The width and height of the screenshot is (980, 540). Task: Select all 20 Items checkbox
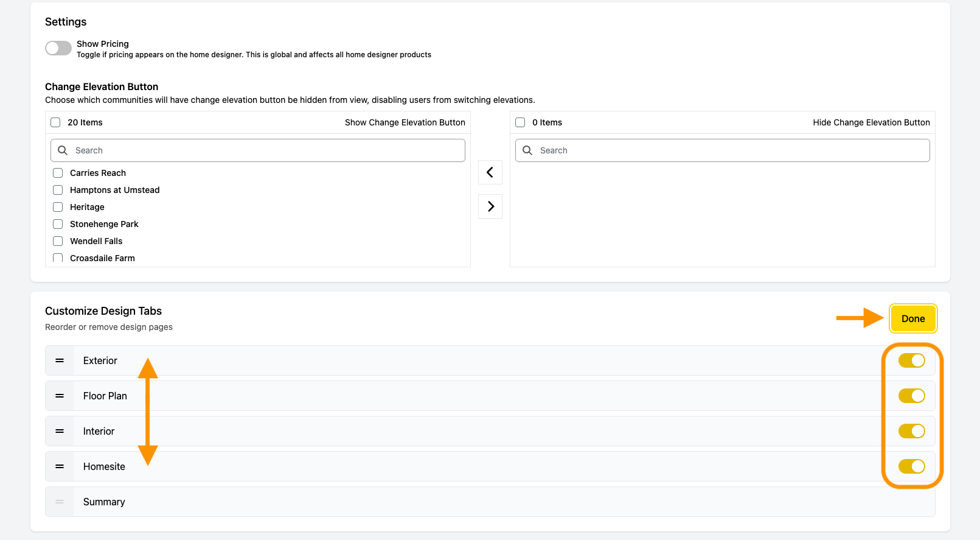pyautogui.click(x=55, y=122)
